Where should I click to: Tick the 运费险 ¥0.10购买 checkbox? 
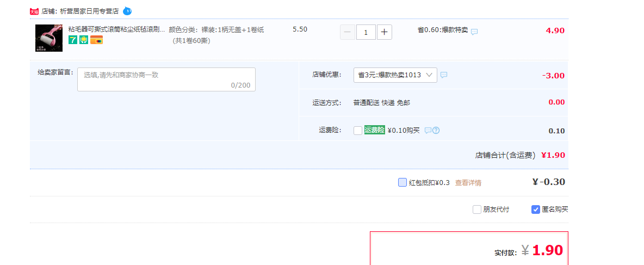click(358, 130)
